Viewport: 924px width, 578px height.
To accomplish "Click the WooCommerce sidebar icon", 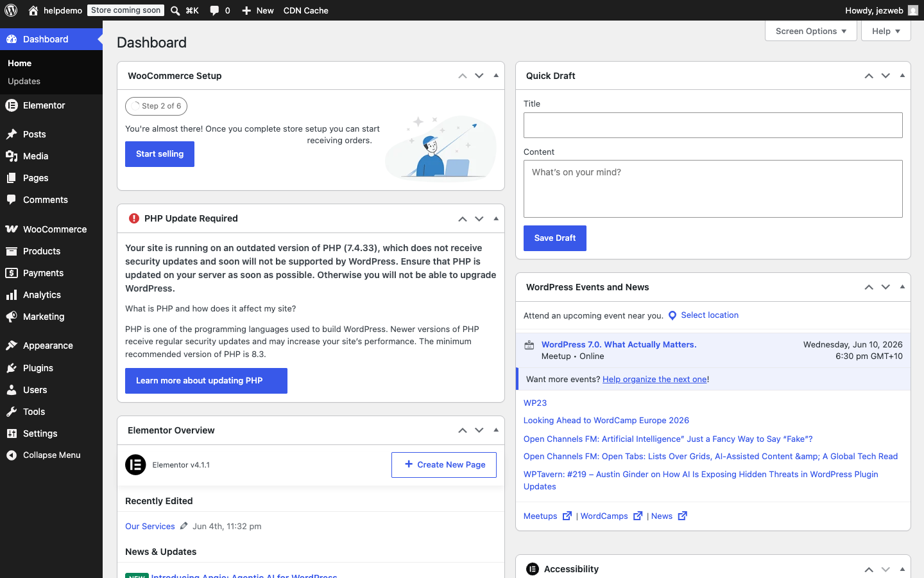I will 12,229.
